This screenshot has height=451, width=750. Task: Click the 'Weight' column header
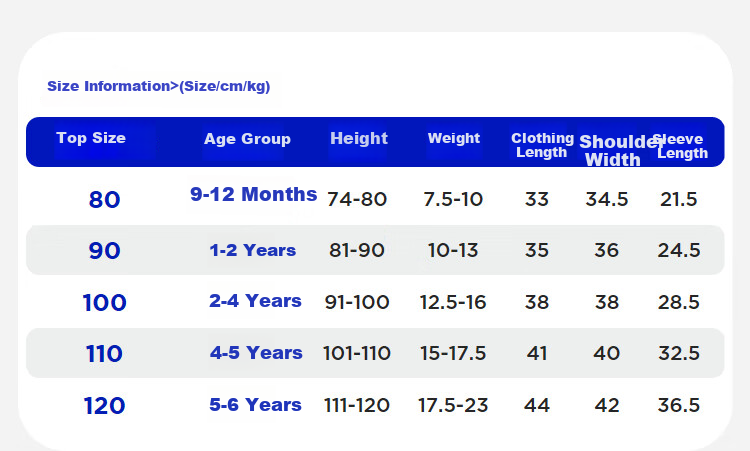pos(453,138)
